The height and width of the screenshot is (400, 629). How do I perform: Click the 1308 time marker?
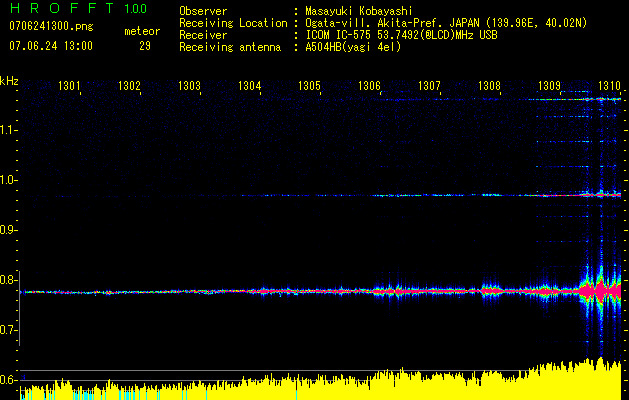(489, 85)
